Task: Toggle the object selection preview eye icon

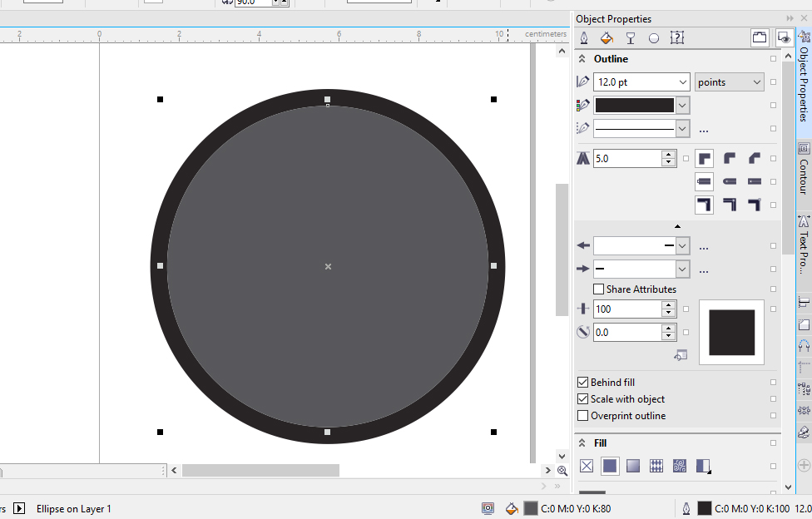Action: pyautogui.click(x=784, y=37)
